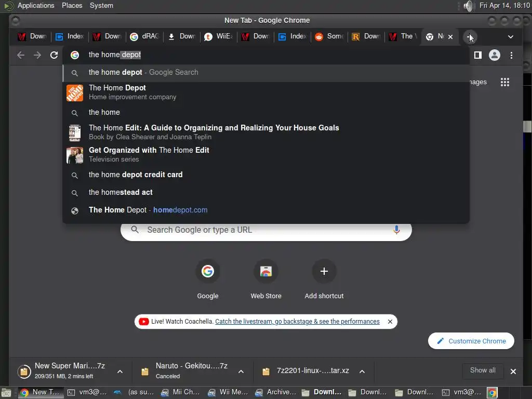This screenshot has width=532, height=399.
Task: Start voice search with microphone icon
Action: click(396, 230)
